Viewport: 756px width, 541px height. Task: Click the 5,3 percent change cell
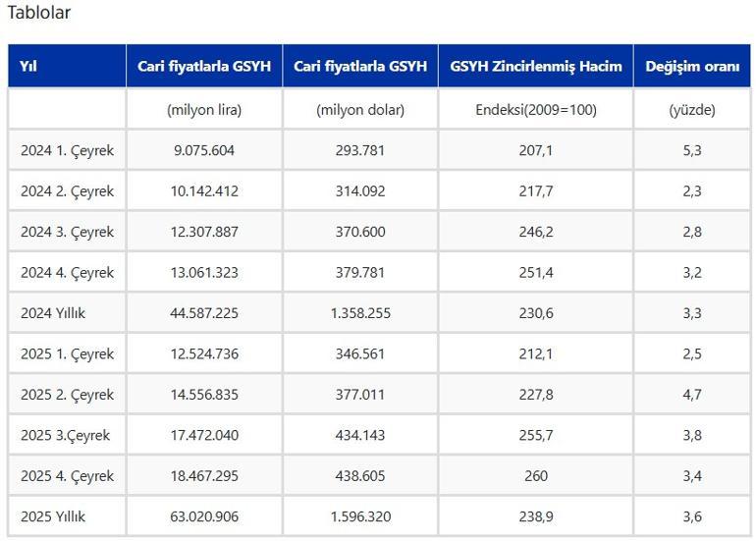tap(692, 151)
